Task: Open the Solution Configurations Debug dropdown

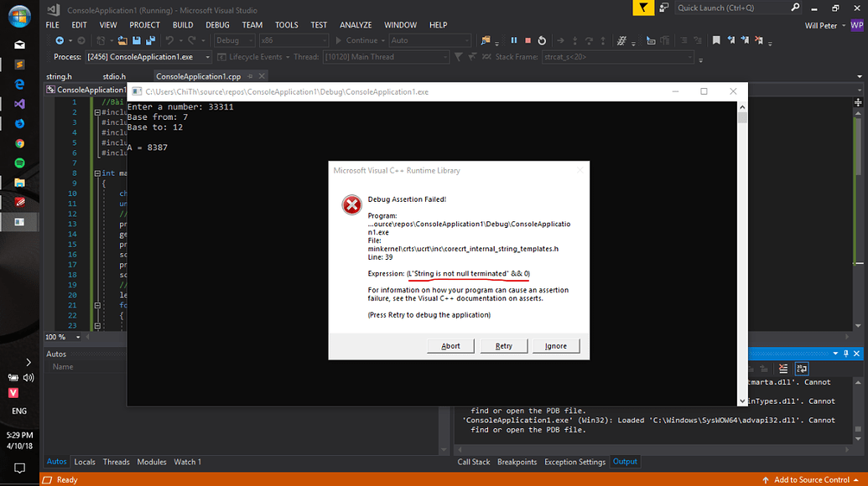Action: point(234,40)
